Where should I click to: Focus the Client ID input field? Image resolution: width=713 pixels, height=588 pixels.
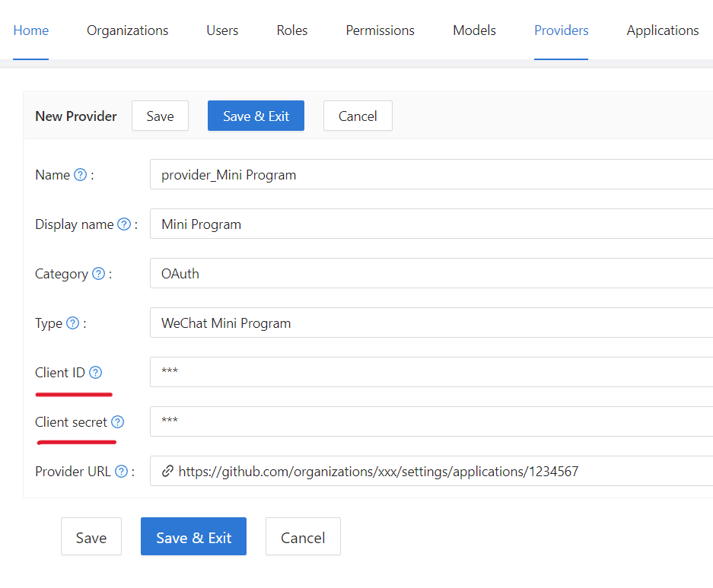pyautogui.click(x=431, y=372)
